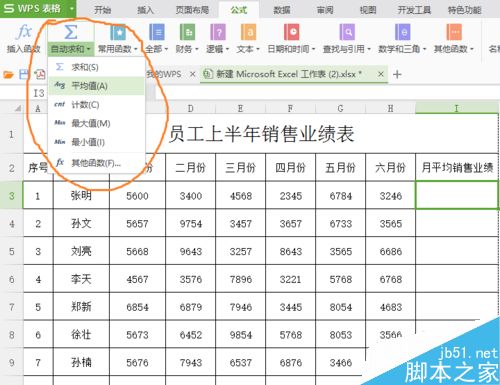This screenshot has width=500, height=385.
Task: Open the 全部 functions book icon
Action: tap(156, 32)
